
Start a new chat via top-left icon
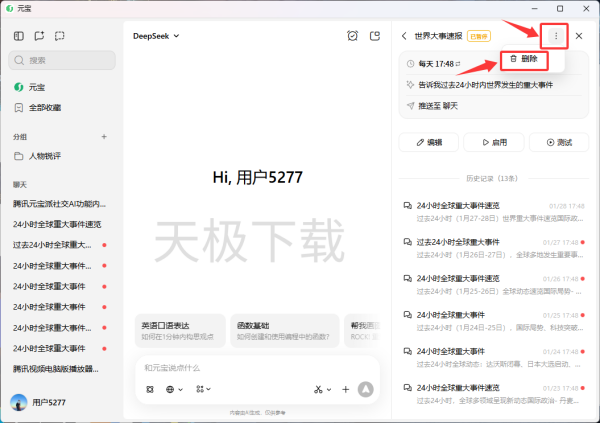pyautogui.click(x=39, y=36)
